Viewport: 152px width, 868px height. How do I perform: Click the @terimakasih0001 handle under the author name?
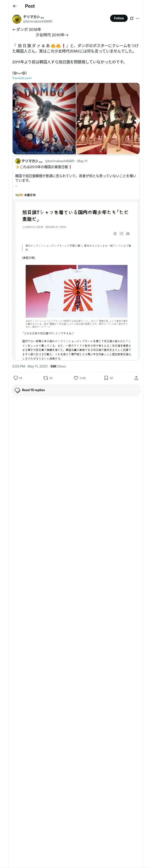38,21
